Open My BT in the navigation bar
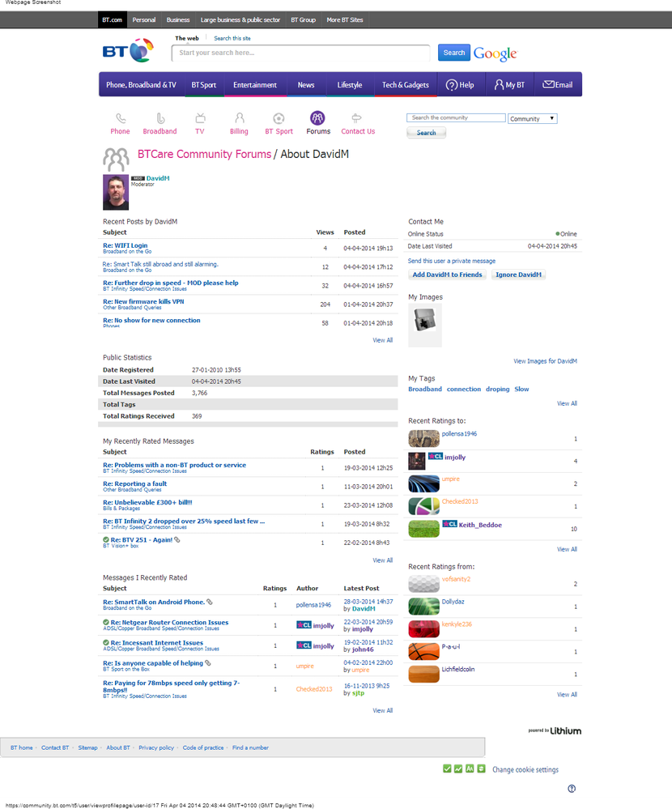The height and width of the screenshot is (809, 672). (x=509, y=84)
